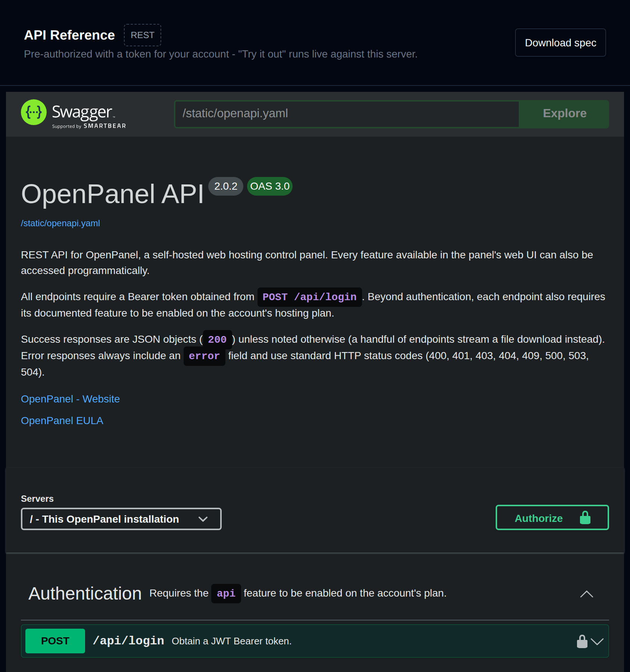Collapse the Authentication section
Image resolution: width=630 pixels, height=672 pixels.
point(587,594)
